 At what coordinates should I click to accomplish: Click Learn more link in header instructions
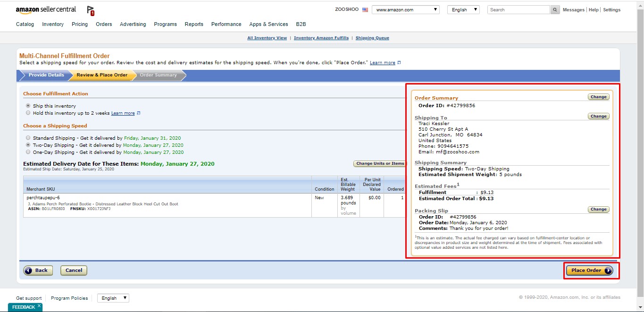[383, 63]
